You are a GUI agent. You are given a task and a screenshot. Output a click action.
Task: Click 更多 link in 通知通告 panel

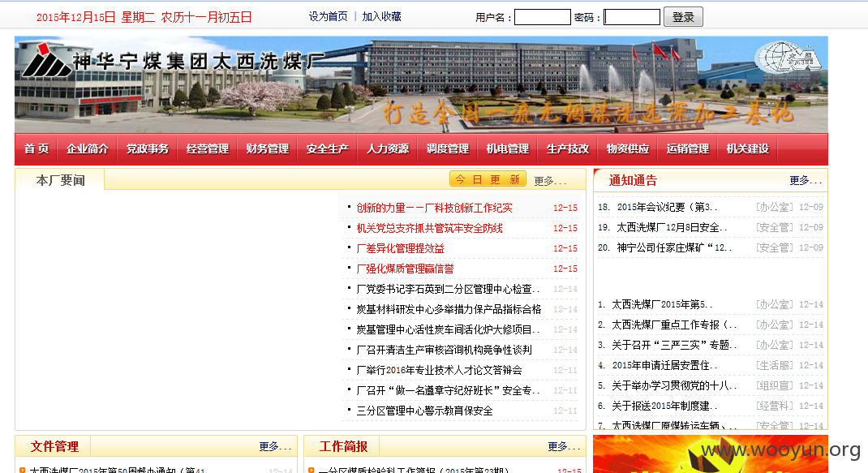click(x=806, y=181)
